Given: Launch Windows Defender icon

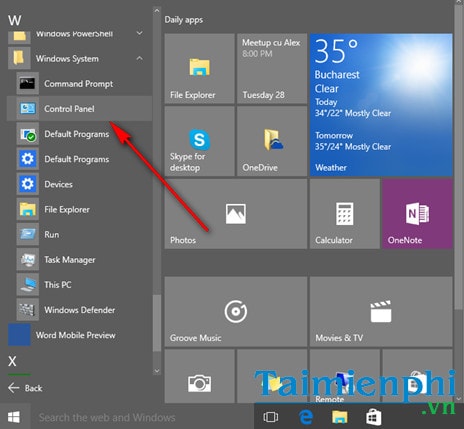Looking at the screenshot, I should pyautogui.click(x=27, y=310).
